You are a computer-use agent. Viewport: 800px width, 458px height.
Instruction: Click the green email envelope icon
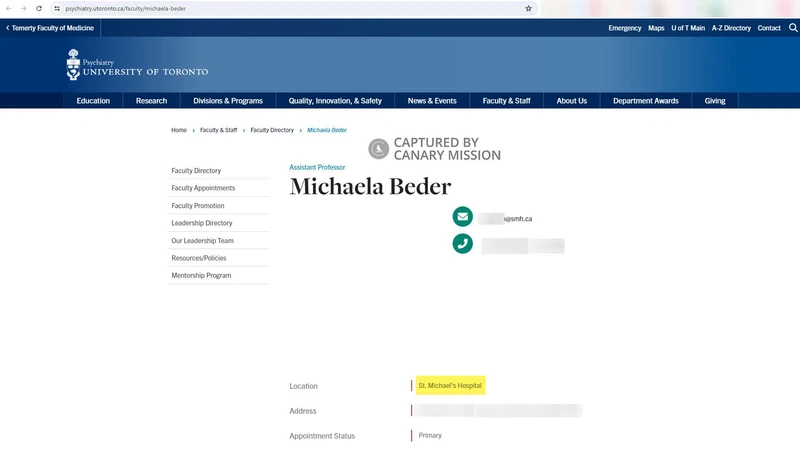click(462, 217)
